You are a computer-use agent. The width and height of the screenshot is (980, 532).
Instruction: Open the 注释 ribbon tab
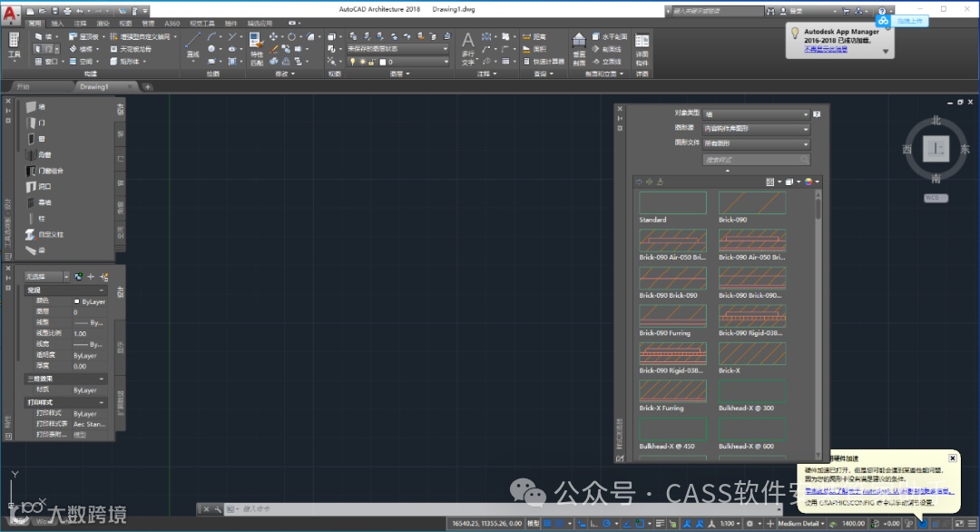pyautogui.click(x=80, y=24)
